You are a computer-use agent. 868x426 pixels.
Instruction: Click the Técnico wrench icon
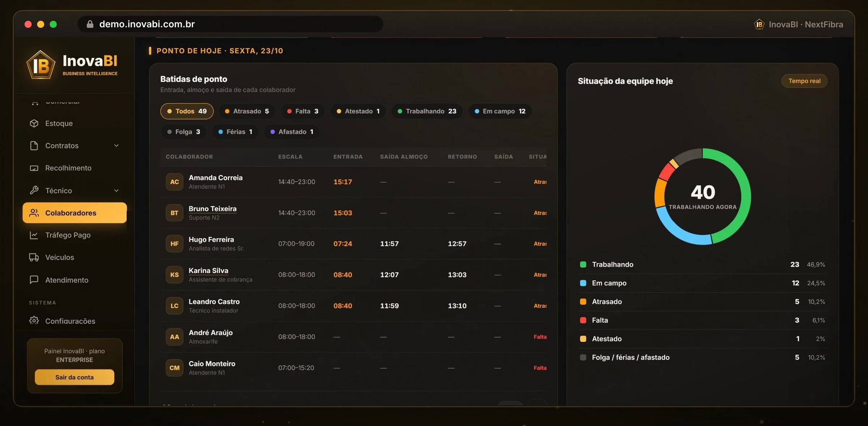pos(34,190)
